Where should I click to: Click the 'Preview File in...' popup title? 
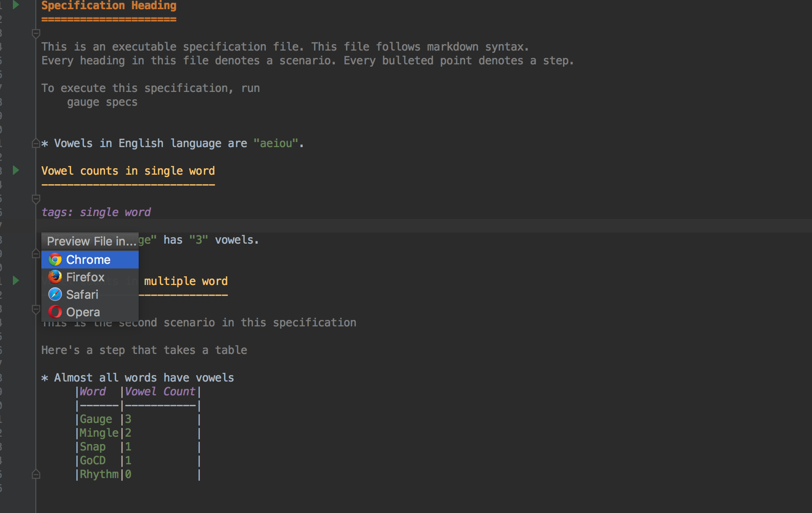pyautogui.click(x=91, y=241)
